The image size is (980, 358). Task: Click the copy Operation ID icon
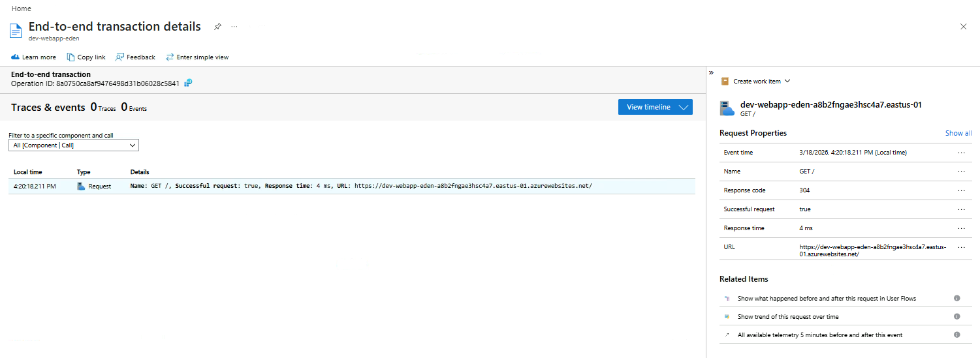coord(188,83)
